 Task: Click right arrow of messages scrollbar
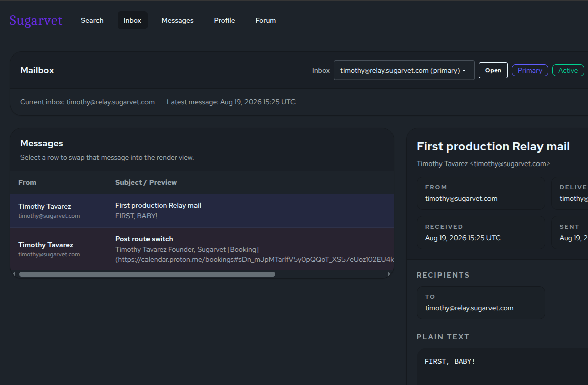point(389,274)
